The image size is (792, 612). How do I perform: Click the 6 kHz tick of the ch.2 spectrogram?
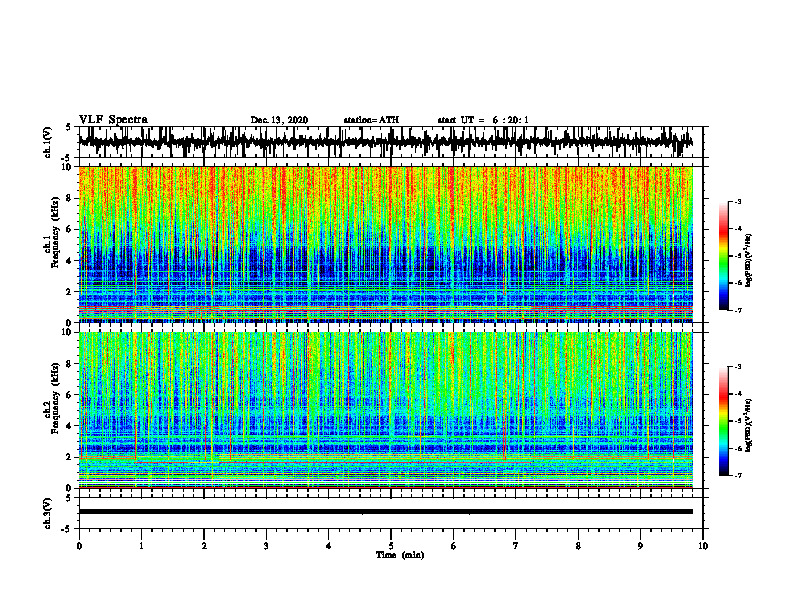(69, 395)
